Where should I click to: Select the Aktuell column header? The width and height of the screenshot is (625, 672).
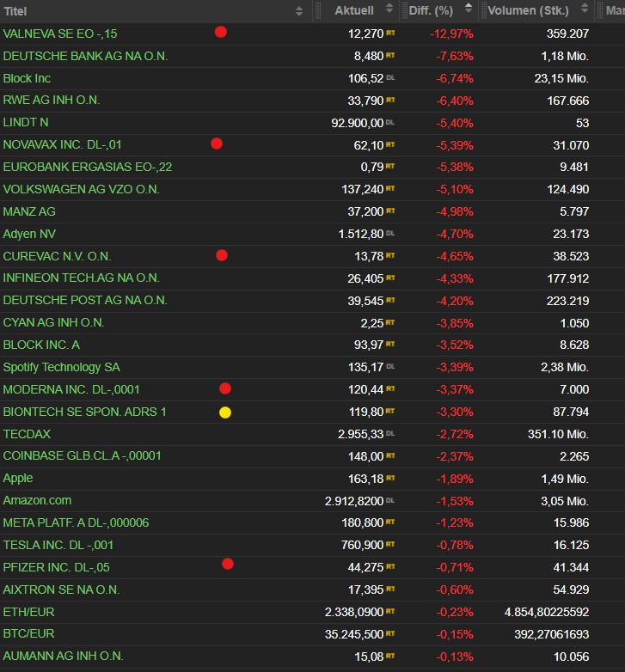point(354,10)
